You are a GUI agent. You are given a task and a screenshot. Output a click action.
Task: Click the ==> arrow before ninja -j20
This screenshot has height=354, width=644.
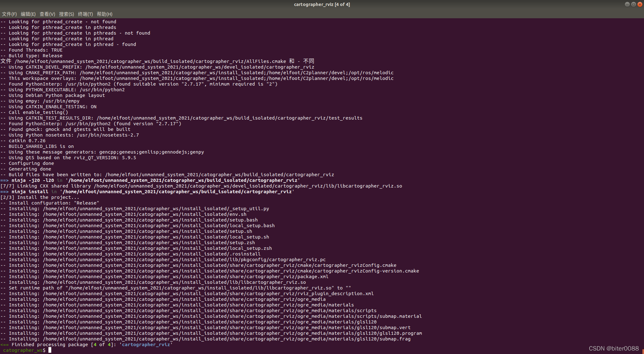click(4, 180)
